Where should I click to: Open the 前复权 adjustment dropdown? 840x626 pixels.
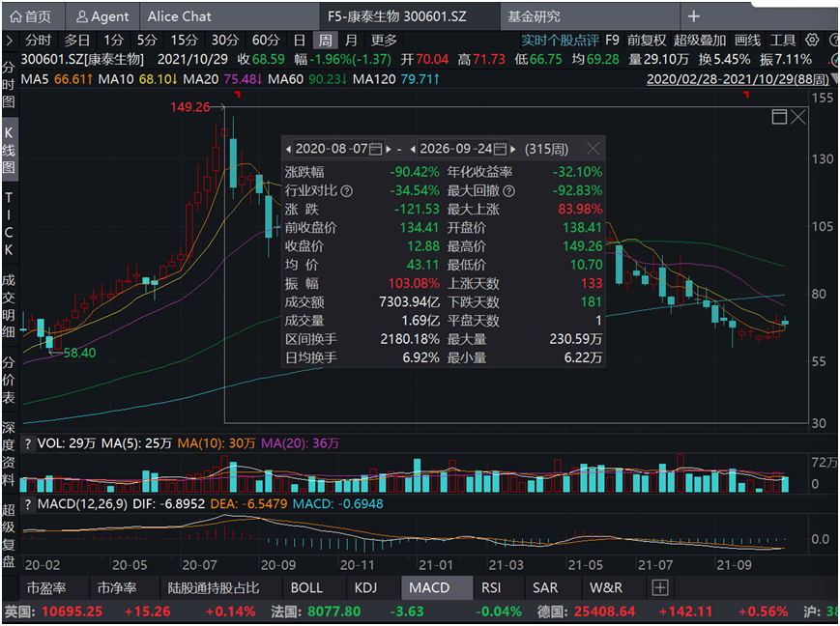click(x=647, y=41)
